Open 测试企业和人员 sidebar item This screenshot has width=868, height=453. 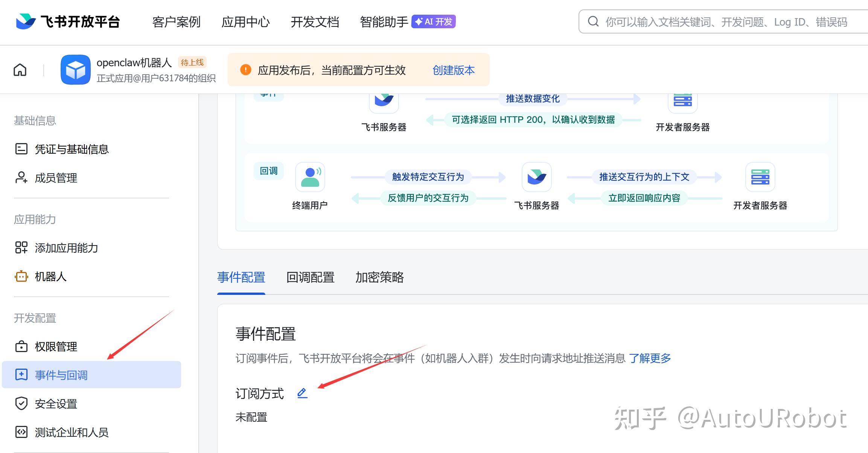pos(72,432)
